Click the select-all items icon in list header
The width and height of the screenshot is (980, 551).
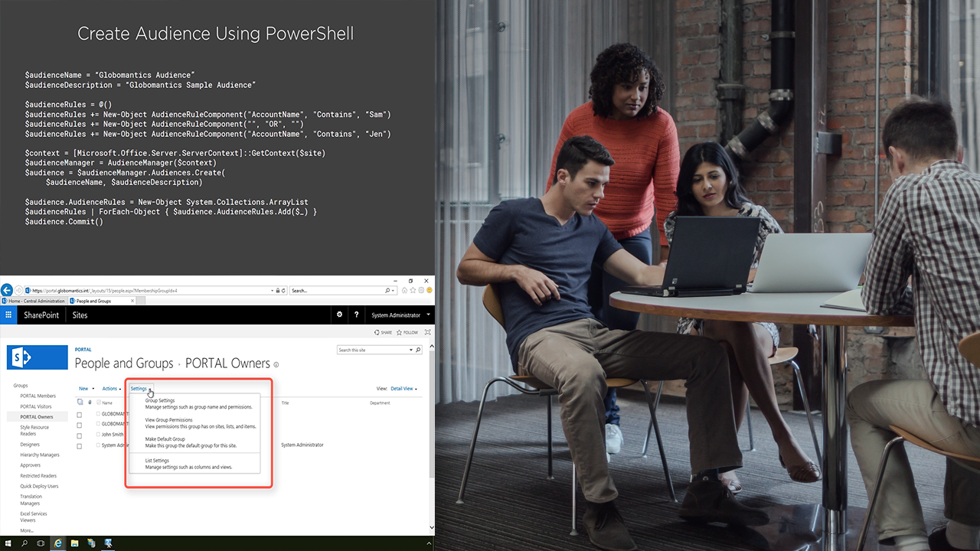pyautogui.click(x=80, y=402)
